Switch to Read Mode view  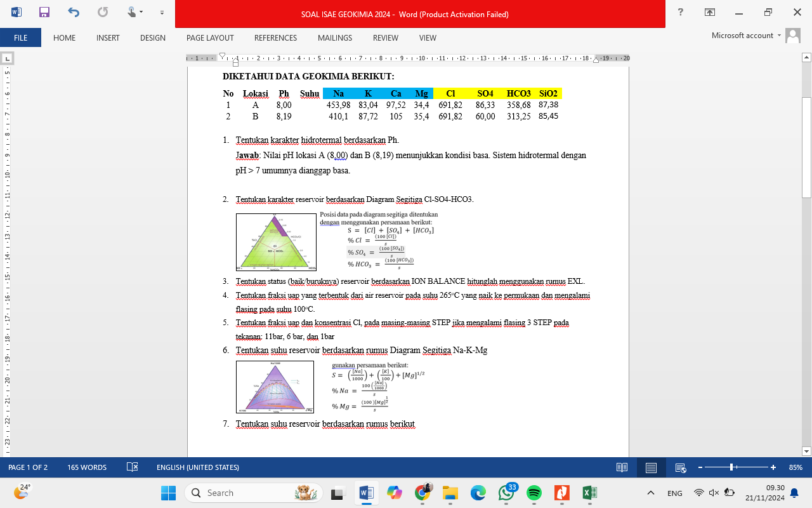[x=622, y=467]
